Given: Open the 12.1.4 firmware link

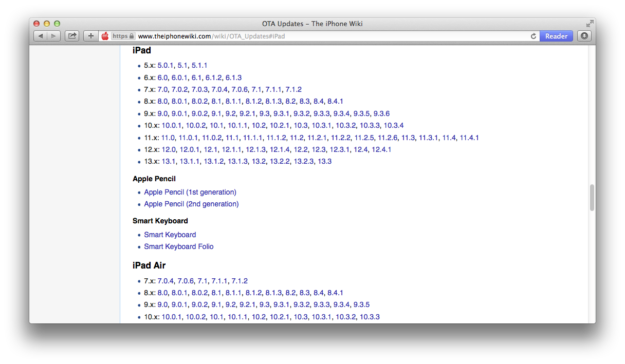Looking at the screenshot, I should coord(280,149).
